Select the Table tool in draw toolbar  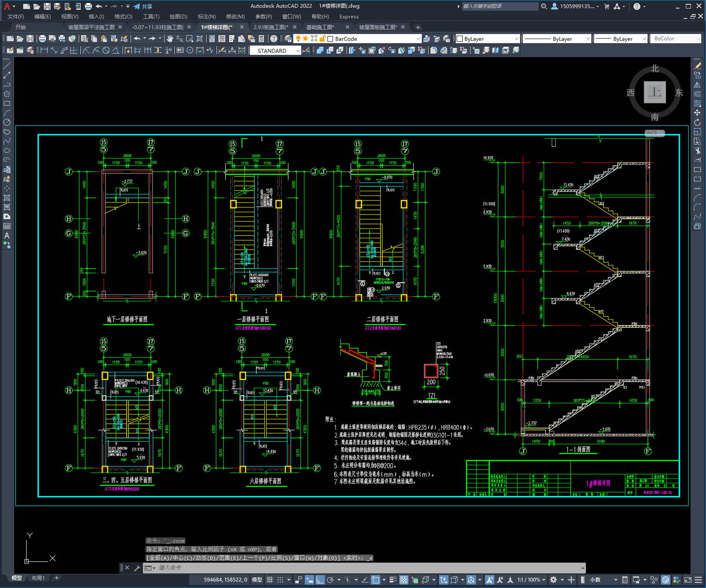tap(7, 226)
